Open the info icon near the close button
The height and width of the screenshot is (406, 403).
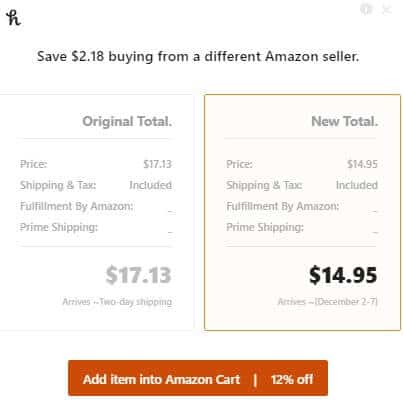(x=366, y=9)
